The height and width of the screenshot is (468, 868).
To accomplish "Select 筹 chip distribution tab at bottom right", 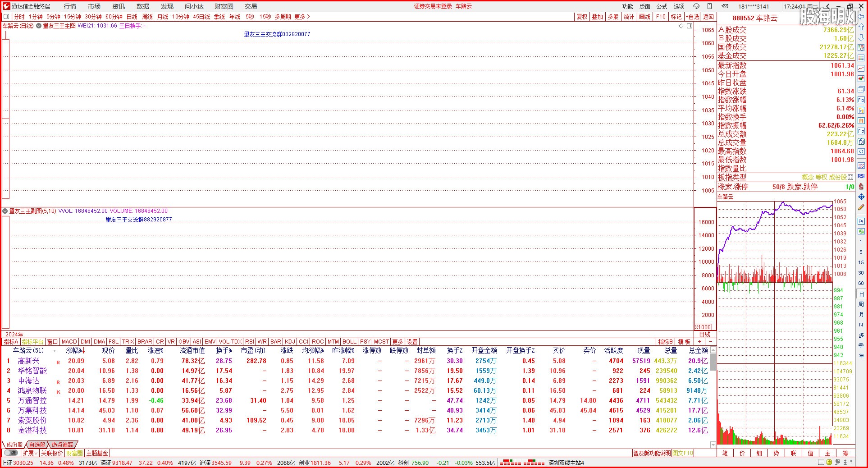I will coord(845,453).
